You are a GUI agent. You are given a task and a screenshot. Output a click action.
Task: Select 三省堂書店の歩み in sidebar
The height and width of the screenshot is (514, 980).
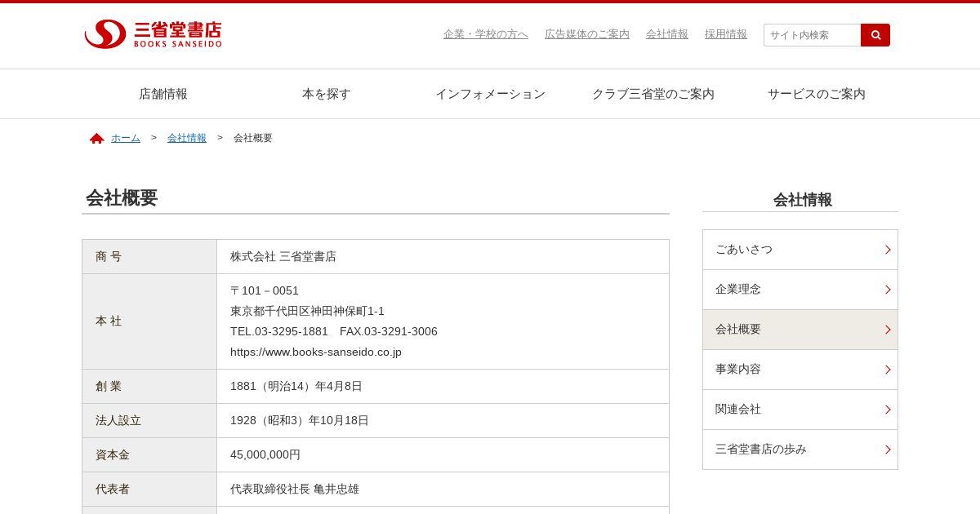[x=800, y=450]
